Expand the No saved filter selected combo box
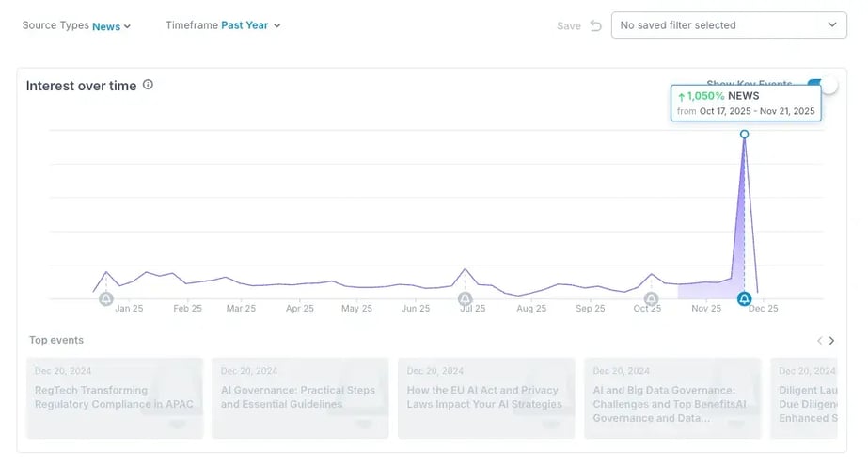868x466 pixels. click(x=728, y=25)
